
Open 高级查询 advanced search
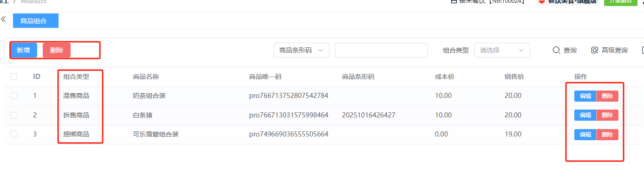tap(609, 50)
